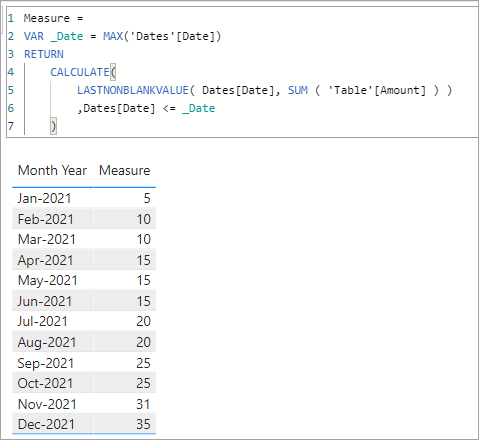Click the value 25 for Sep-2021
The image size is (479, 440).
[x=144, y=363]
